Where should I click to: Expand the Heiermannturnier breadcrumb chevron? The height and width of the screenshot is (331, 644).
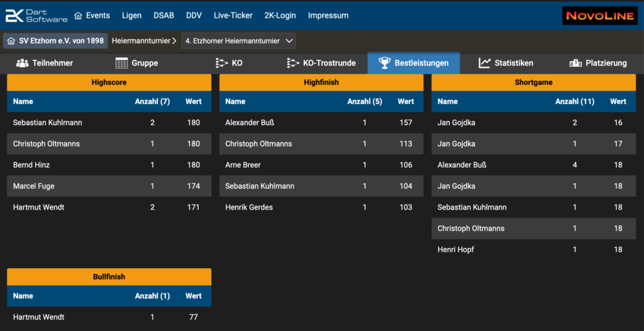click(174, 41)
